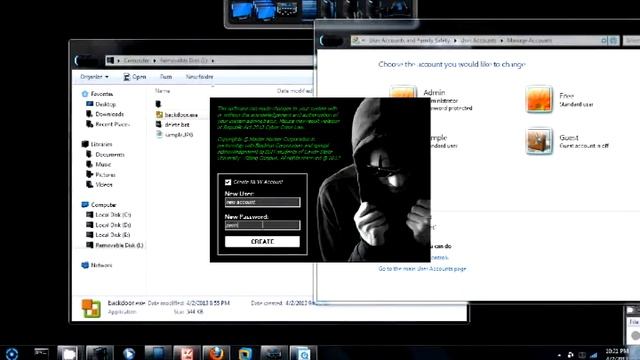This screenshot has width=640, height=360.
Task: Open Desktop in Explorer sidebar
Action: pyautogui.click(x=101, y=104)
